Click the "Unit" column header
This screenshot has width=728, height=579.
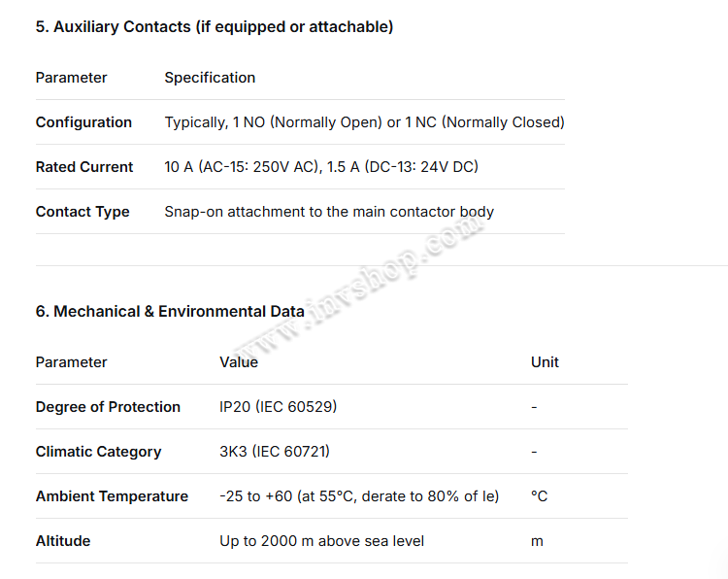pos(545,362)
